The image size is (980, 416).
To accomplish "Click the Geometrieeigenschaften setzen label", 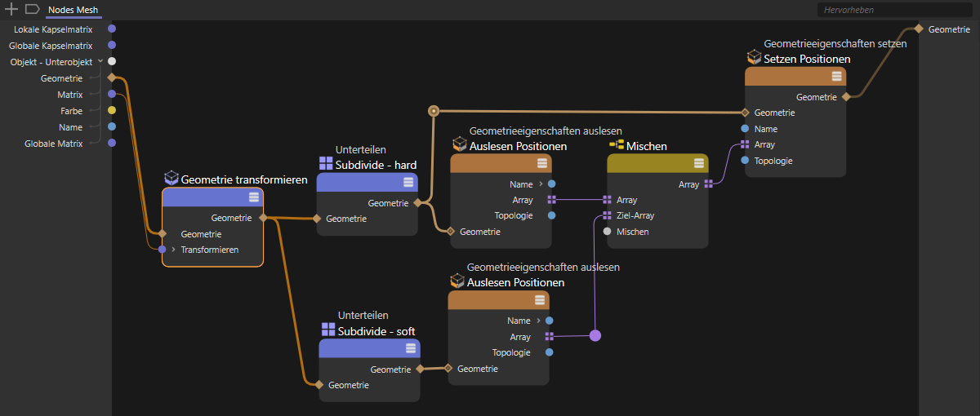I will 835,44.
